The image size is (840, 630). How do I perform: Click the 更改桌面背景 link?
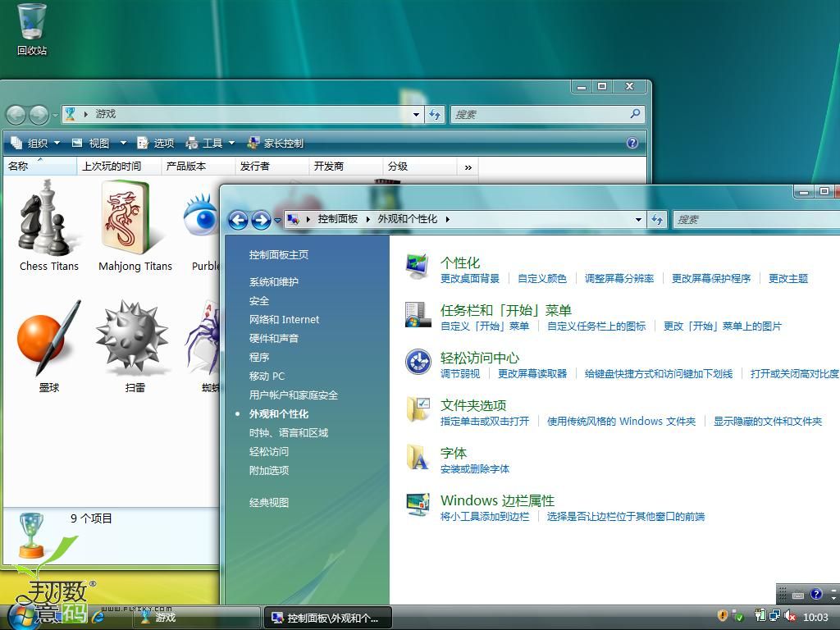click(470, 279)
